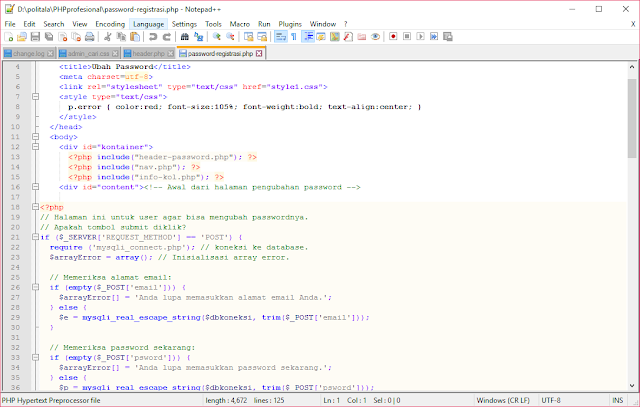Click Windows (CR LF) in status bar
The width and height of the screenshot is (640, 407).
click(x=503, y=400)
